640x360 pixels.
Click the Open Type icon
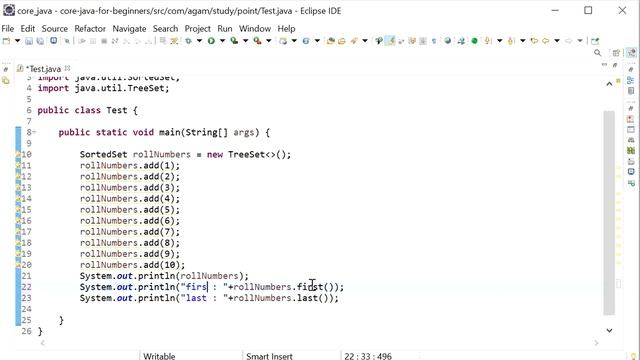331,41
